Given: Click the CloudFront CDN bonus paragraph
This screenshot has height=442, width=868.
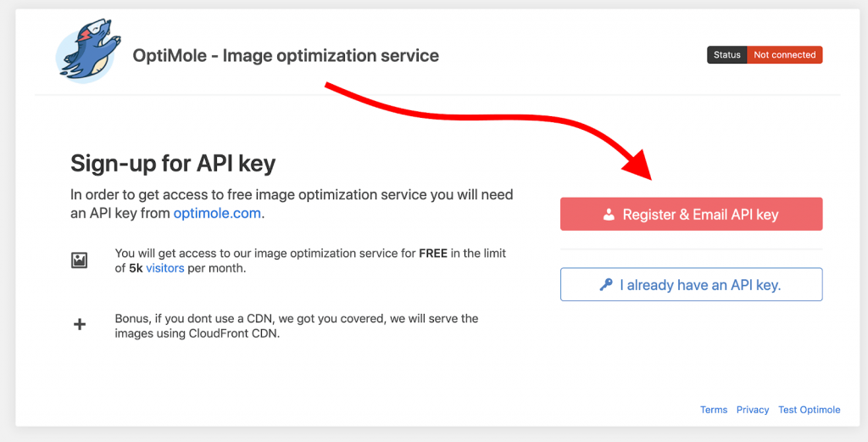Looking at the screenshot, I should pos(297,326).
